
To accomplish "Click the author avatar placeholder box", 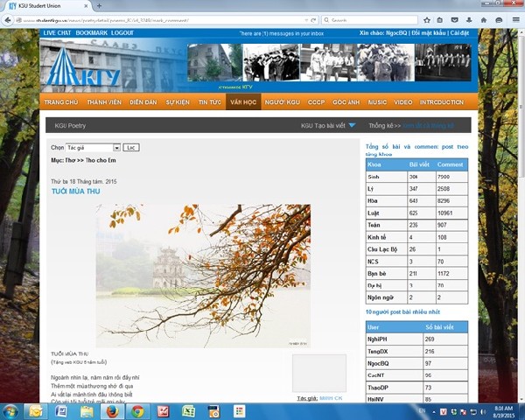I will click(x=319, y=373).
